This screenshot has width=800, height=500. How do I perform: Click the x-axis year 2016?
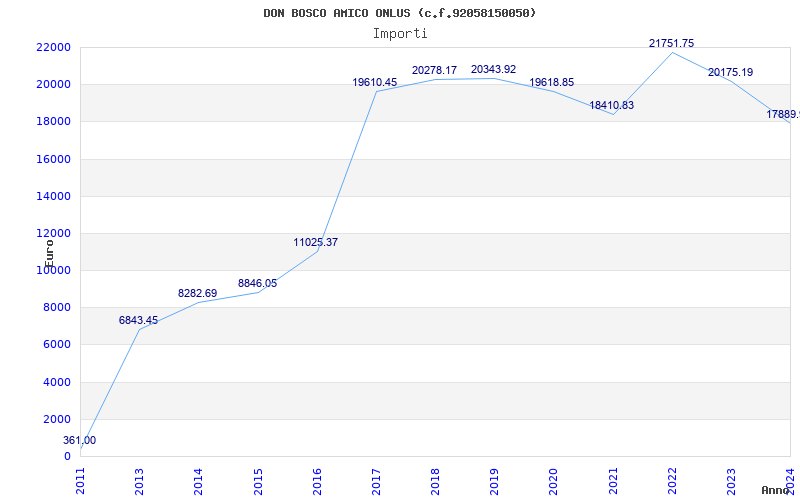(x=317, y=482)
